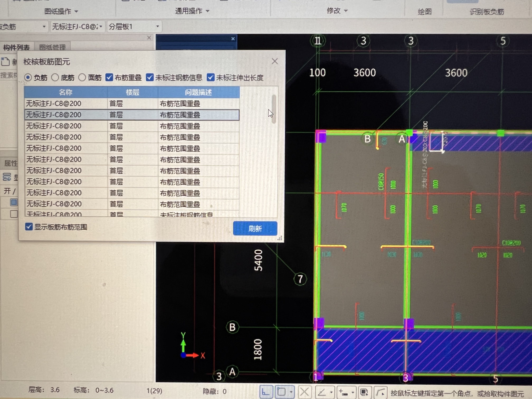Uncheck the 布筋重叠 checkbox
The height and width of the screenshot is (399, 532).
[x=109, y=77]
